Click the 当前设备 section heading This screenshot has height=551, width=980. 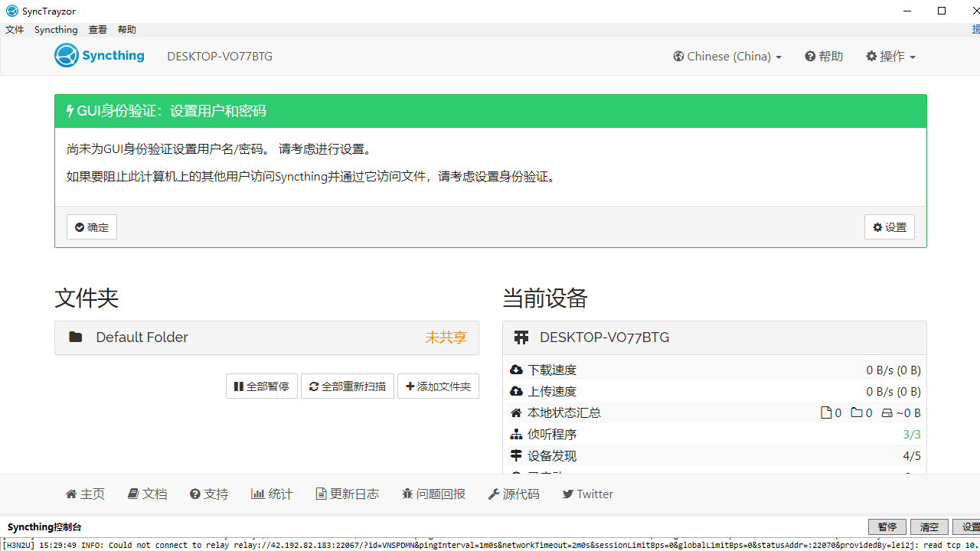[x=545, y=298]
